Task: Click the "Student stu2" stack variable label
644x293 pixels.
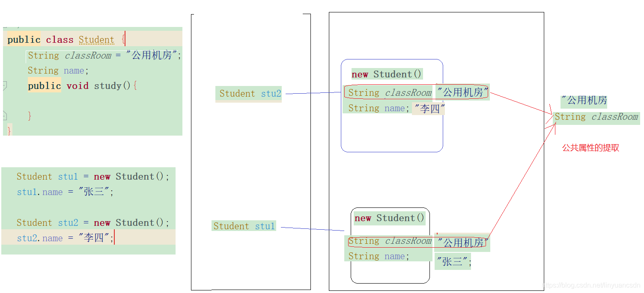Action: click(x=248, y=94)
